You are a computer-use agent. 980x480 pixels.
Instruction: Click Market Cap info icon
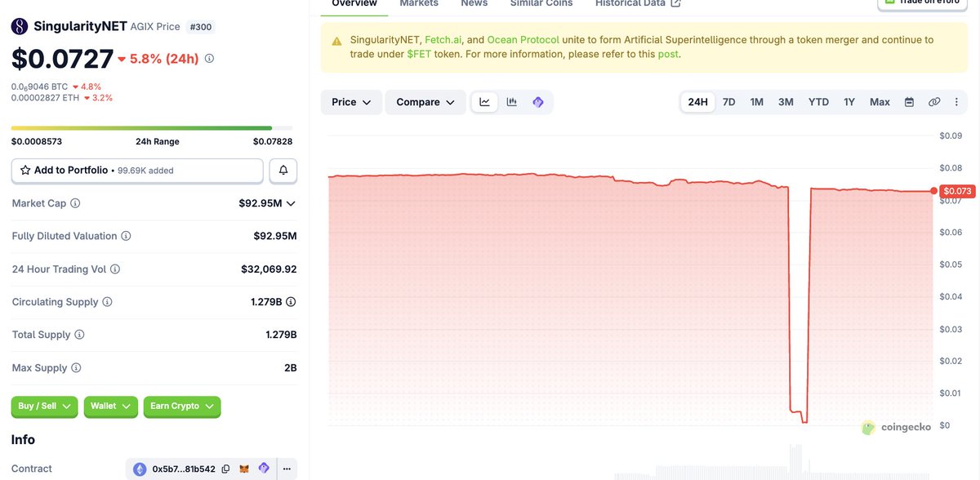(75, 203)
